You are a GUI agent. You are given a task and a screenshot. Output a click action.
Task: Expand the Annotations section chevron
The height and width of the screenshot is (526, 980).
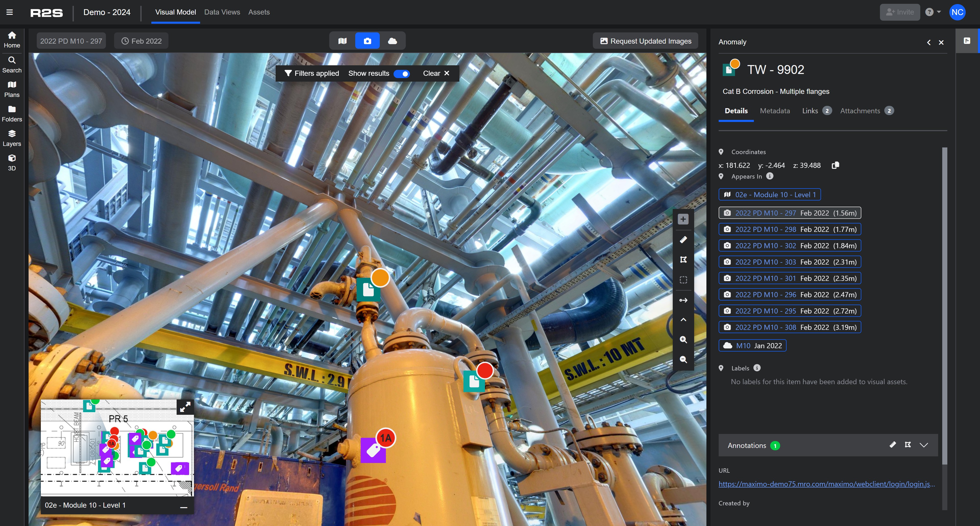924,445
